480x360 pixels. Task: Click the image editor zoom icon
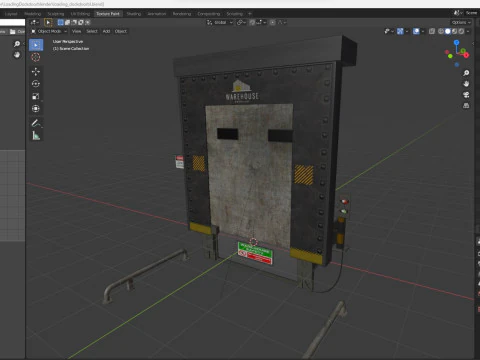point(17,44)
